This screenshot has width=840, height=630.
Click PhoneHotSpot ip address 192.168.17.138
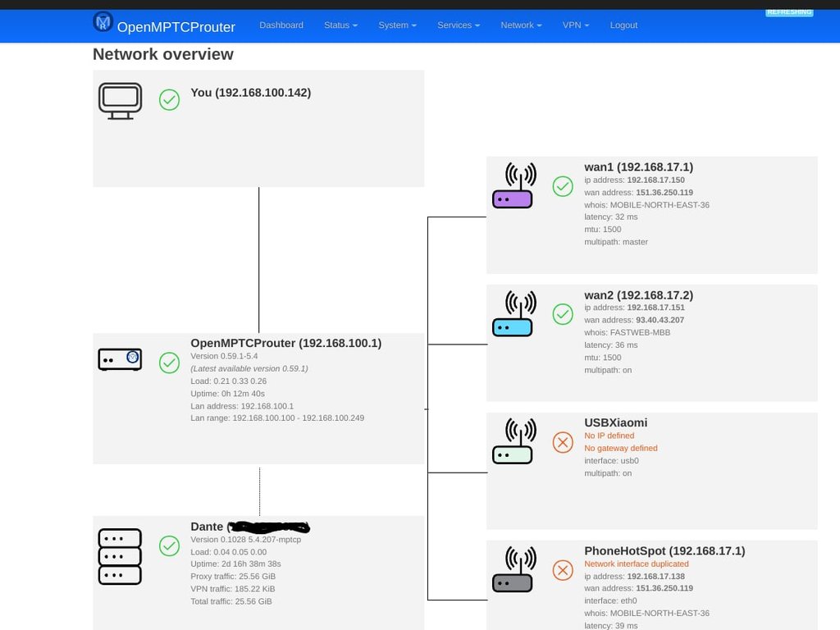[634, 577]
